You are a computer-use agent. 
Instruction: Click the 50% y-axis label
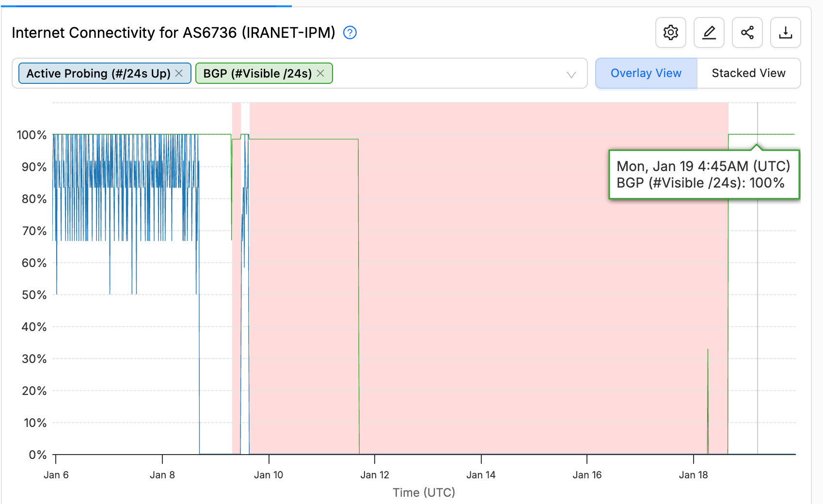[34, 295]
